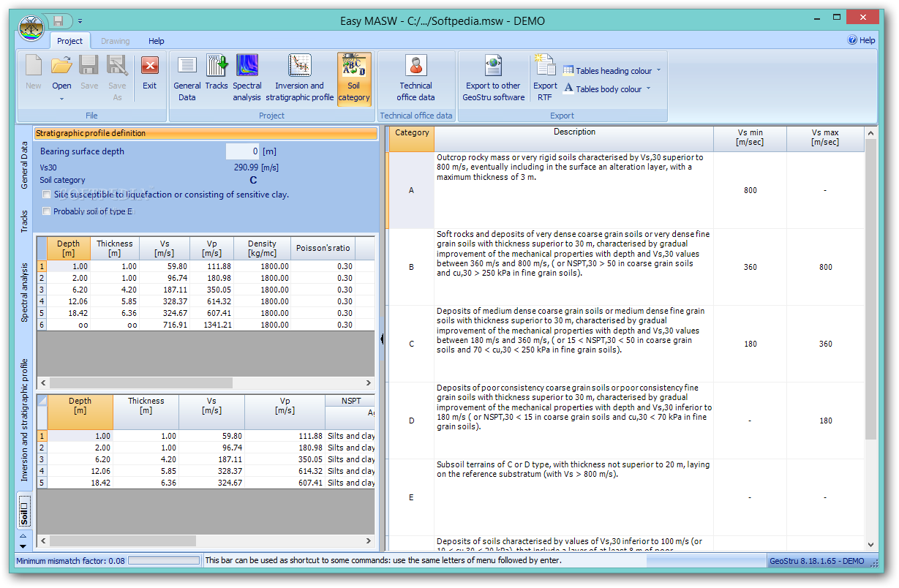This screenshot has height=588, width=899.
Task: Click the up arrow under Soil side tab
Action: pyautogui.click(x=23, y=536)
